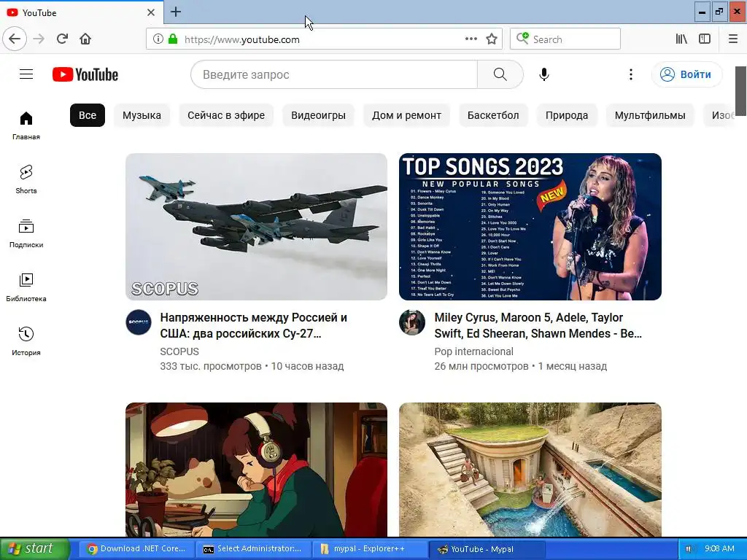Select the Природа filter chip
Image resolution: width=747 pixels, height=560 pixels.
pyautogui.click(x=566, y=115)
